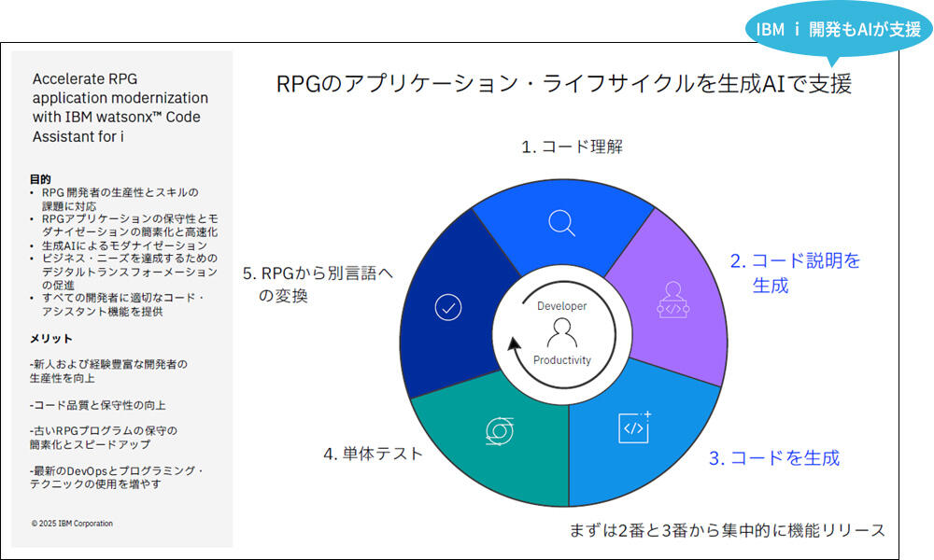934x560 pixels.
Task: Click the 'Developer' text in the center circle
Action: click(561, 306)
